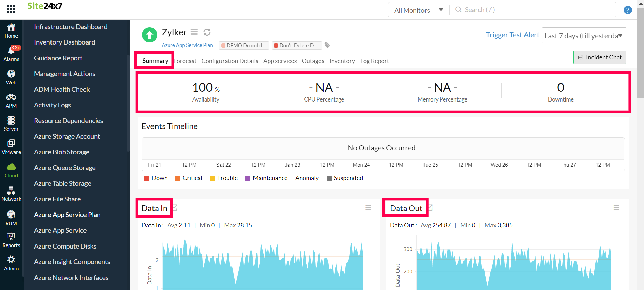Open the Last 7 days time period dropdown
This screenshot has width=644, height=290.
584,36
